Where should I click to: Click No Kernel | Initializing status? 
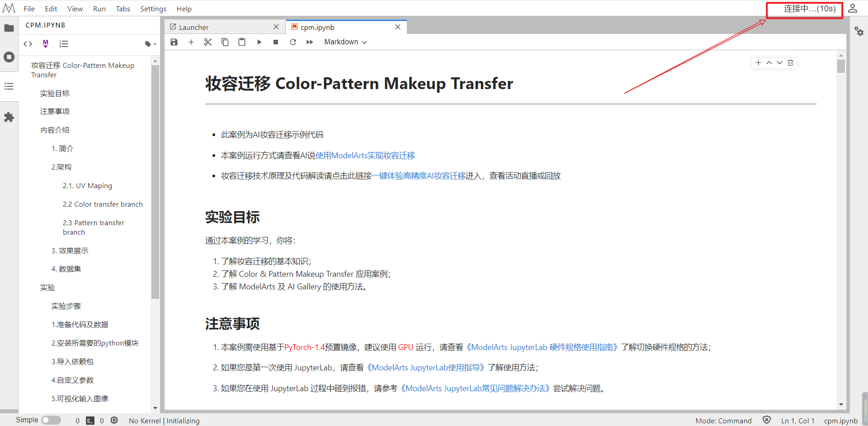(x=164, y=421)
